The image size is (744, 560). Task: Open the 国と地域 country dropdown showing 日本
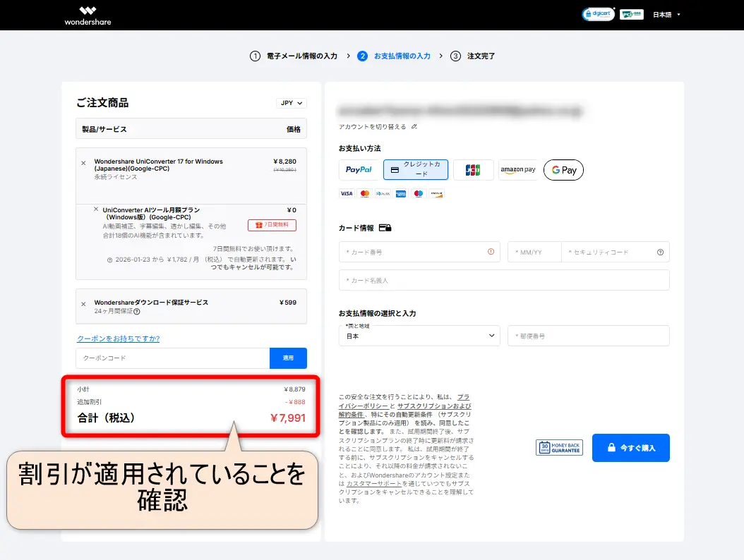point(419,336)
